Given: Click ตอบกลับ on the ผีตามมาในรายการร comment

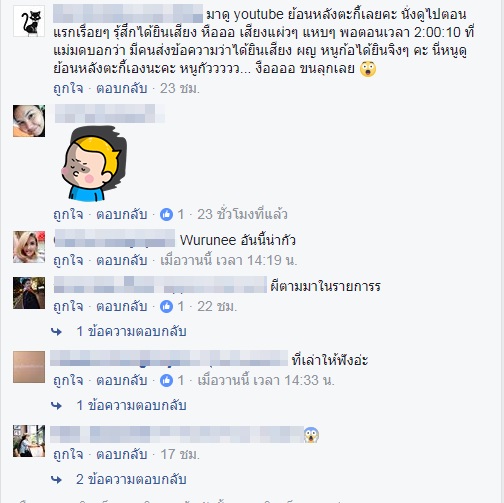Looking at the screenshot, I should coord(122,306).
